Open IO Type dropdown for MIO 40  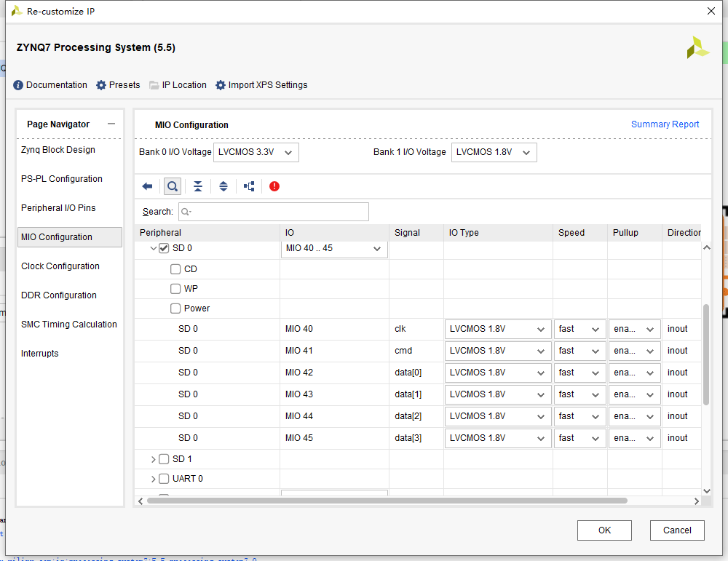coord(498,329)
